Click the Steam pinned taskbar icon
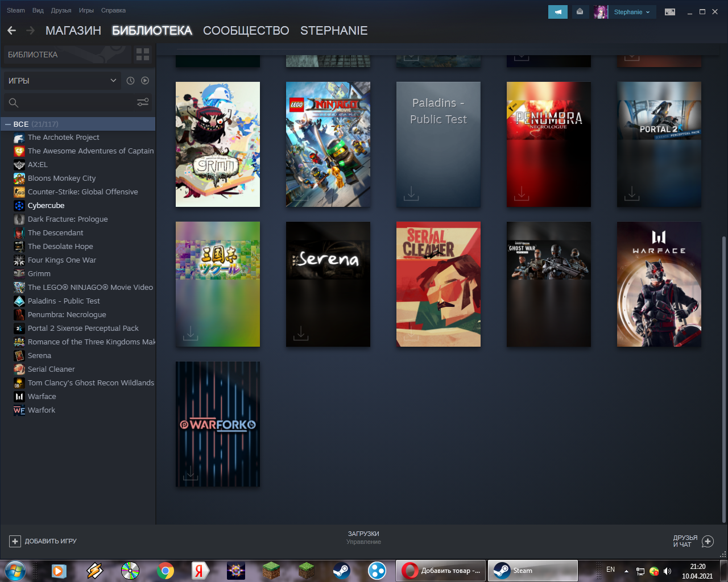This screenshot has height=582, width=728. coord(341,570)
